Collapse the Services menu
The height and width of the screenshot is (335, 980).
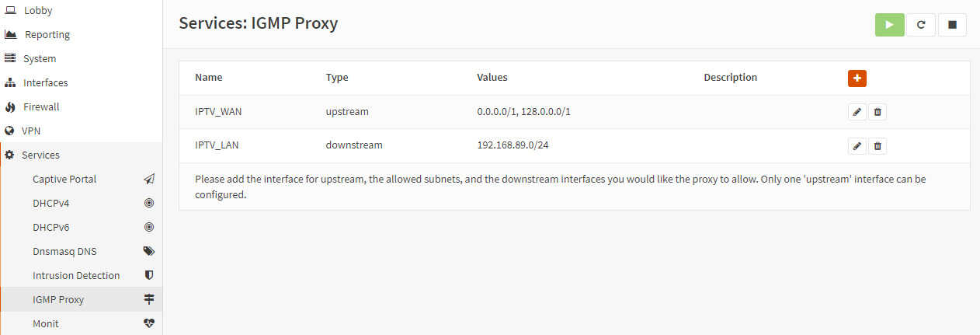click(x=40, y=155)
